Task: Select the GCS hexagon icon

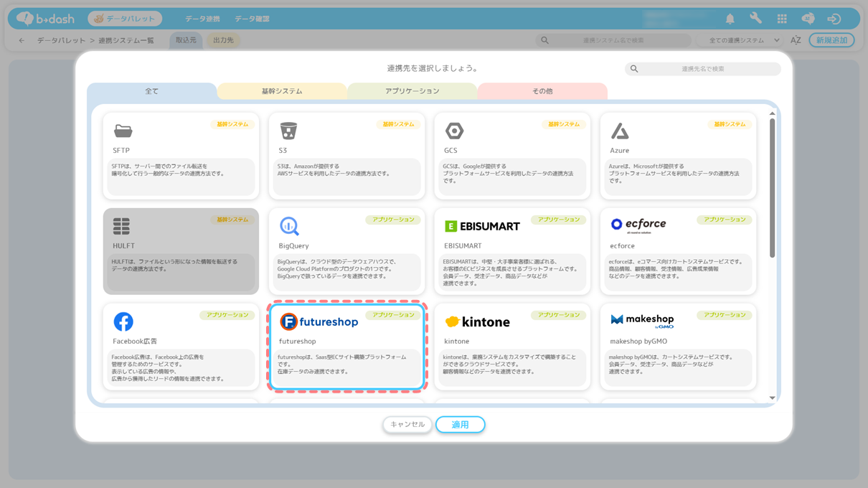Action: 454,131
